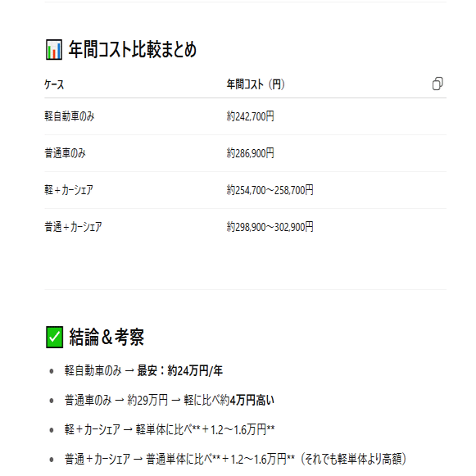This screenshot has width=476, height=476.
Task: Click the 軽＋カーシェア table cell
Action: coord(69,190)
